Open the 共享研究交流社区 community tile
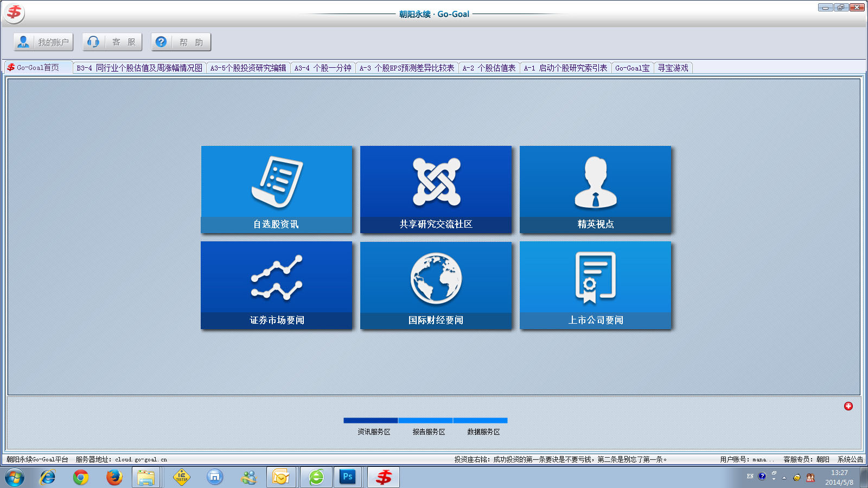 point(436,190)
